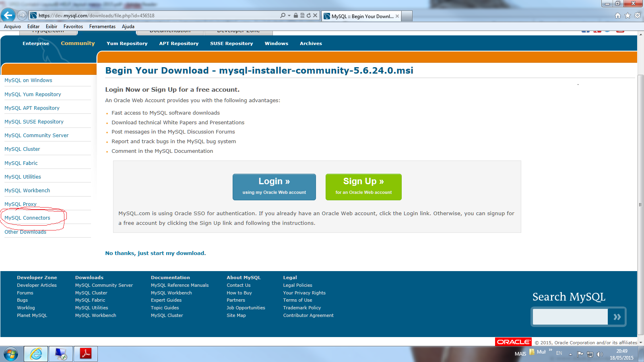Open the Community navigation tab
The height and width of the screenshot is (362, 644).
point(78,43)
